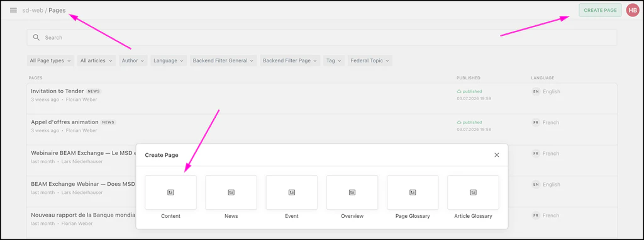Image resolution: width=644 pixels, height=240 pixels.
Task: Open the Appel d'offres animation page
Action: coord(65,122)
